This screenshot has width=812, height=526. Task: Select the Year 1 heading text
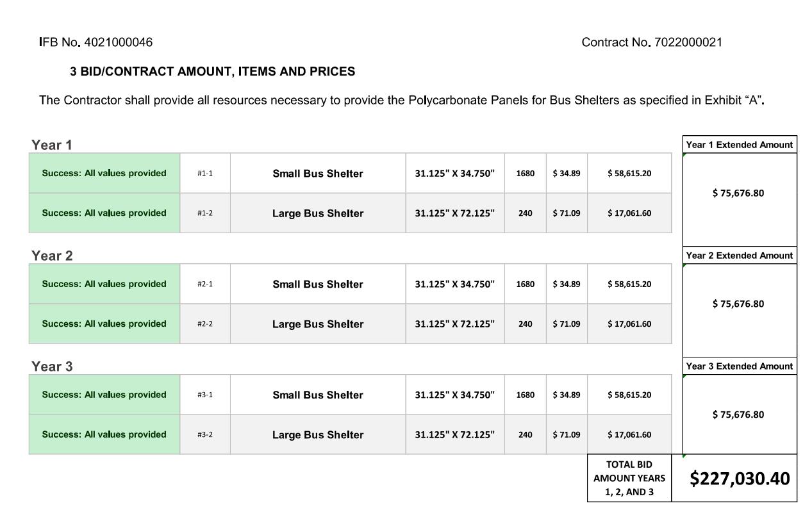(52, 145)
